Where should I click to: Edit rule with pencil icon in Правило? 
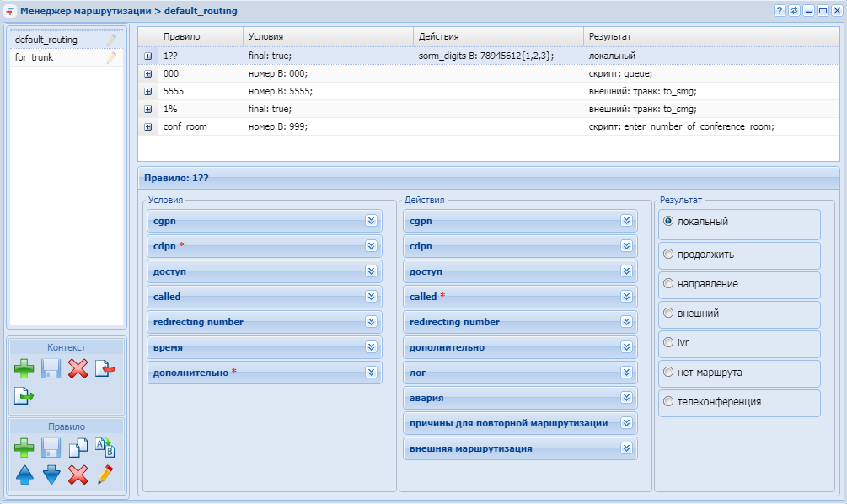105,475
